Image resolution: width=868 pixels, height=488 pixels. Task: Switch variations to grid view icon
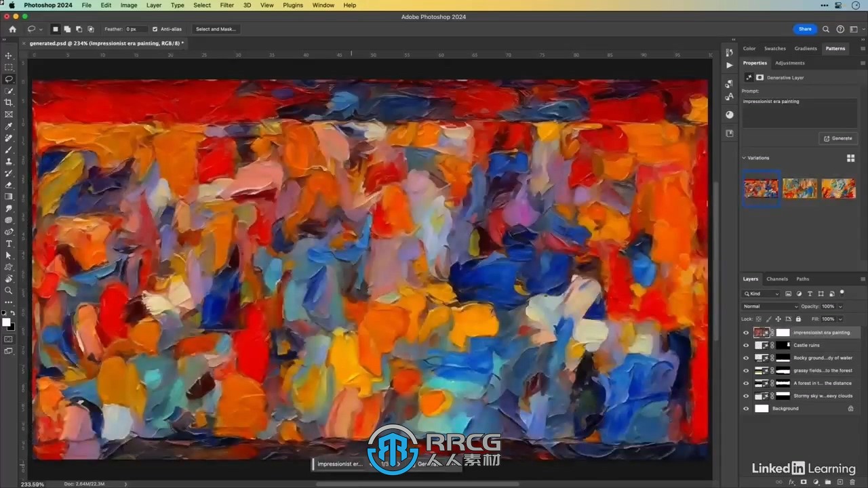(850, 158)
